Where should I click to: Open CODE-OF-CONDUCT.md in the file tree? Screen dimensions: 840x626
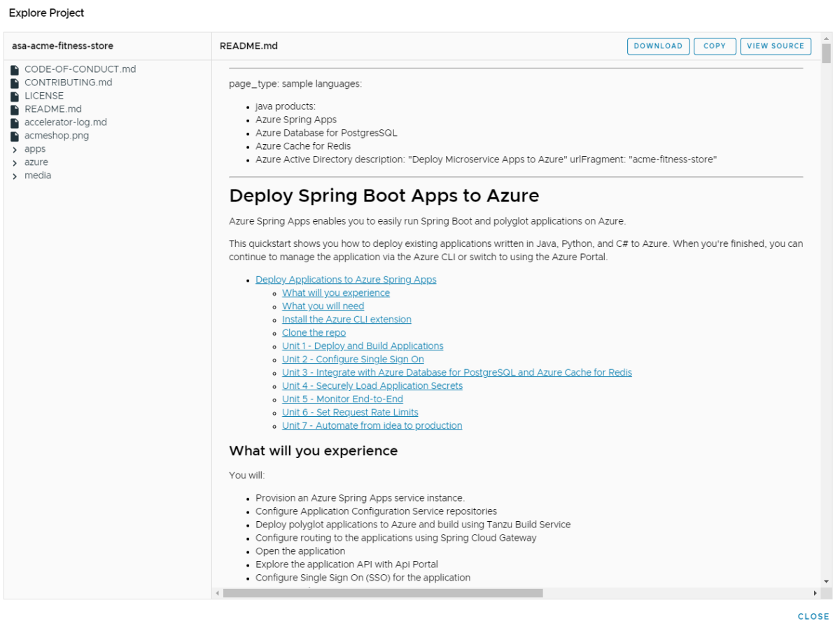80,69
